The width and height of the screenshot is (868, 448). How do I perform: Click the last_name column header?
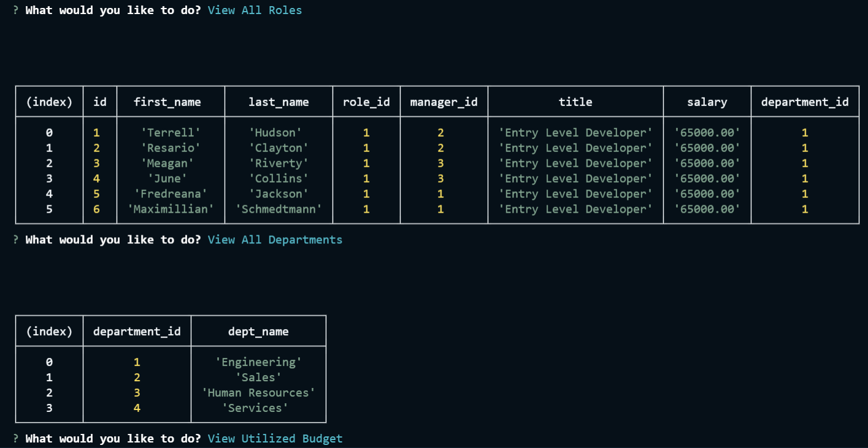click(x=278, y=102)
